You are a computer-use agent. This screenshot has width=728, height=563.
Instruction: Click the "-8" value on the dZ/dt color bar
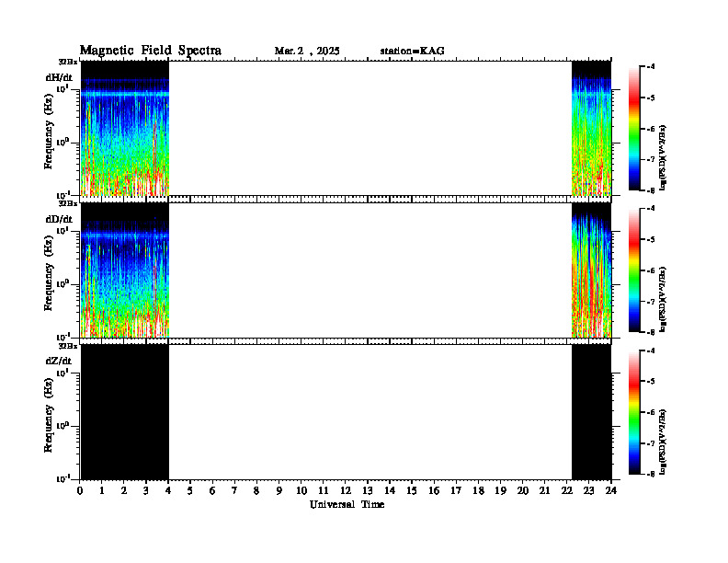point(651,474)
